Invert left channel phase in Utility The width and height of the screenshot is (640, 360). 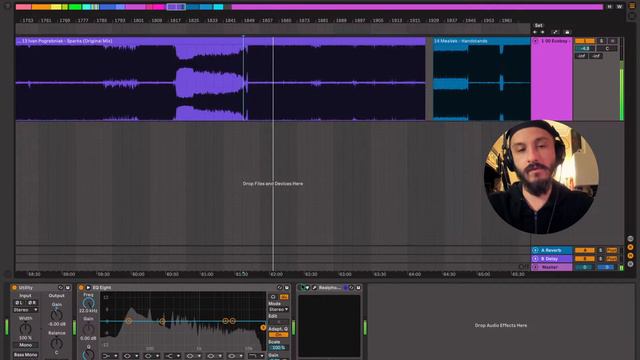coord(19,302)
